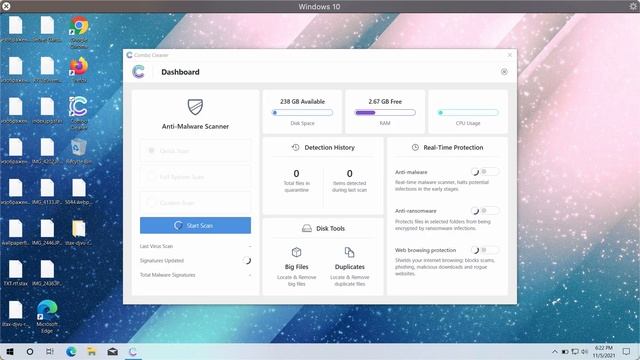Select the 5044.webp file on desktop
640x360 pixels.
click(79, 191)
